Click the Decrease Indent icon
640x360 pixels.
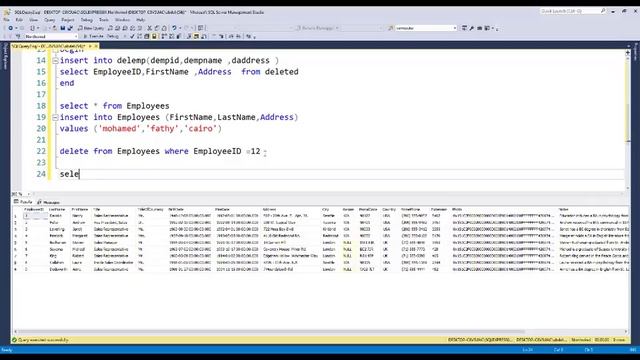231,36
